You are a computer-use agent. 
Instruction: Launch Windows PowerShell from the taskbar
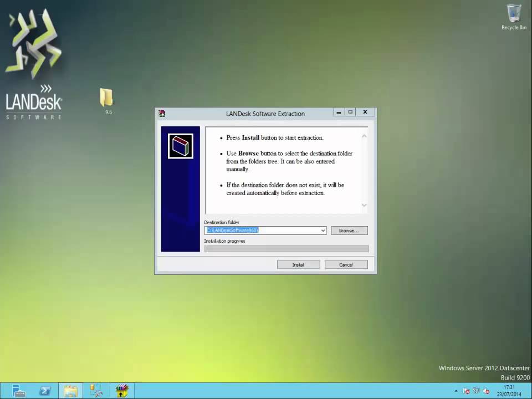point(45,391)
